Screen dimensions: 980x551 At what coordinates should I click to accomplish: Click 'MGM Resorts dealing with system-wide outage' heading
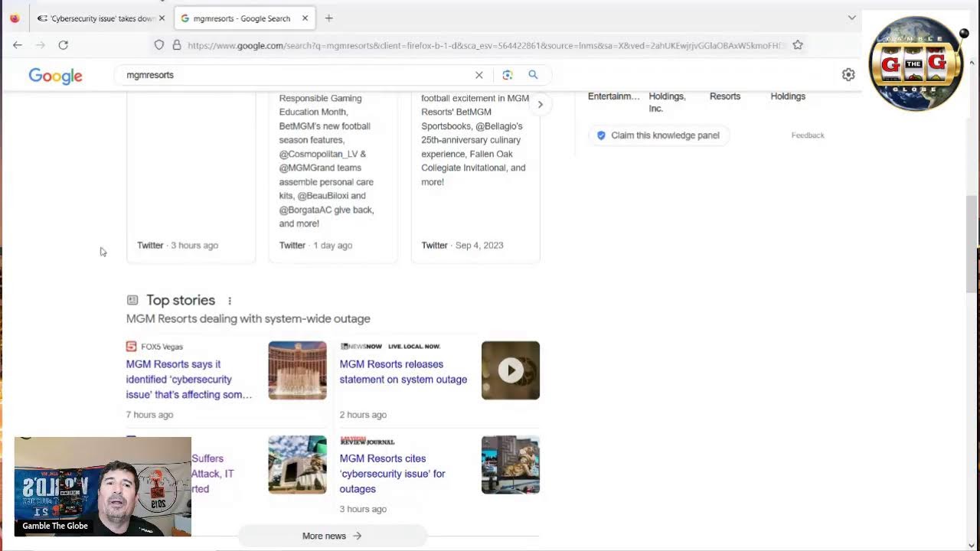pyautogui.click(x=248, y=319)
